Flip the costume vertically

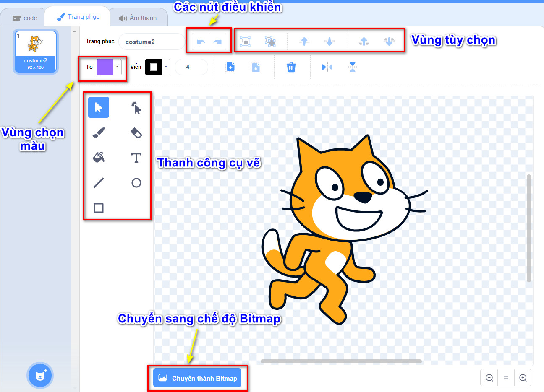(x=353, y=67)
